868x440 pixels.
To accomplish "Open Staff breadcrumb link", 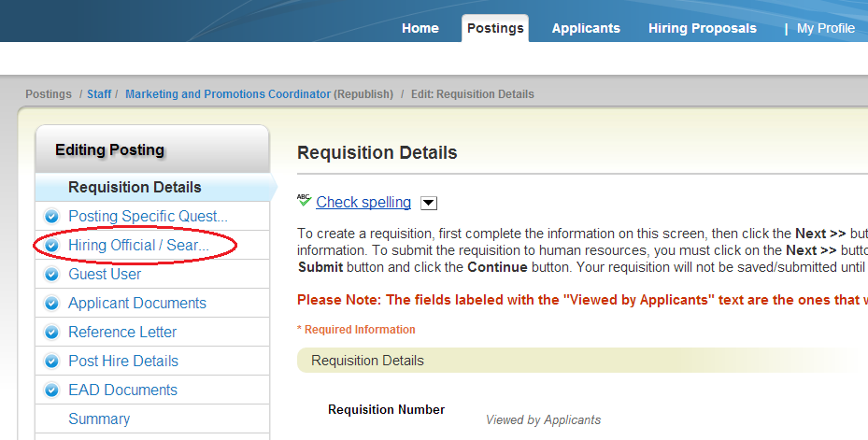I will pos(99,94).
